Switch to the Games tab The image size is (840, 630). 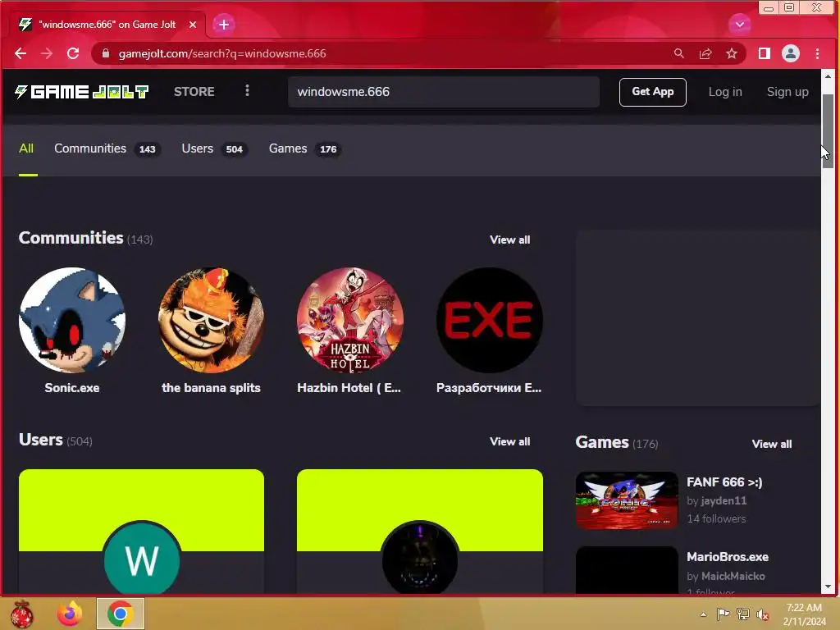click(305, 148)
